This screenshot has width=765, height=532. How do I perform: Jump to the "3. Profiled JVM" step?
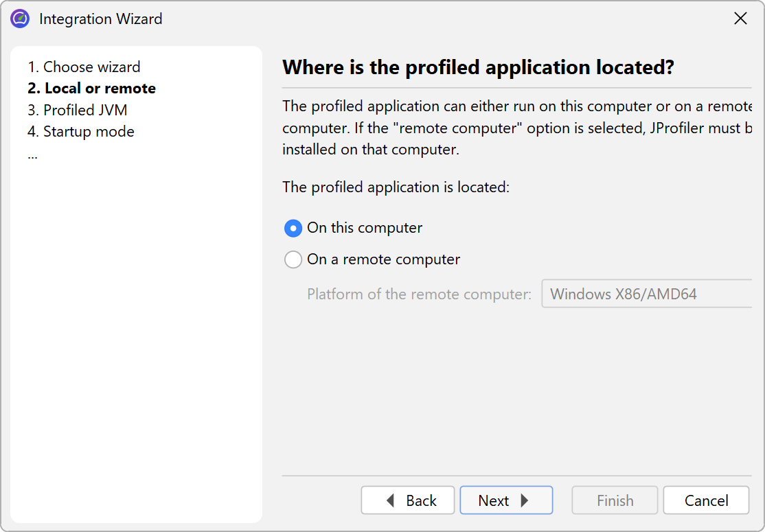pyautogui.click(x=77, y=111)
